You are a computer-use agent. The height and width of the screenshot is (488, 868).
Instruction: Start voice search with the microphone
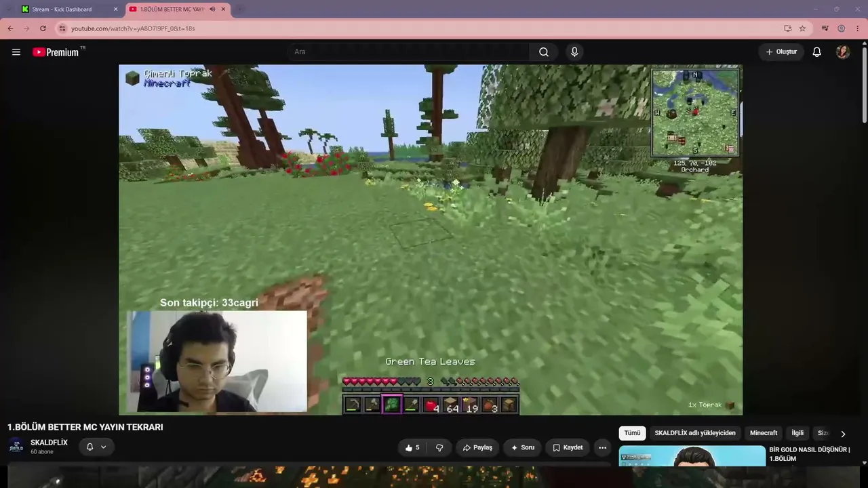(x=574, y=52)
